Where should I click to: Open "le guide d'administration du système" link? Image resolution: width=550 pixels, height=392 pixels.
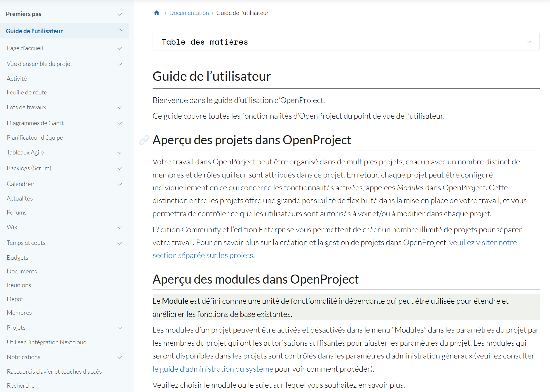[212, 369]
